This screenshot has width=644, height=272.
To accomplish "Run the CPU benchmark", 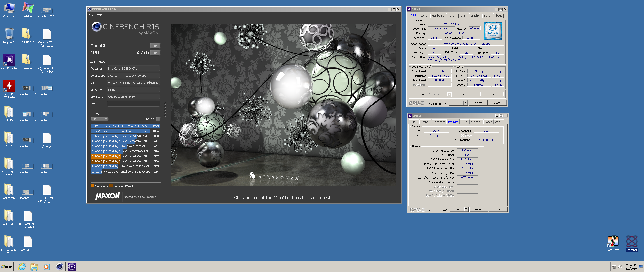I will tap(155, 53).
